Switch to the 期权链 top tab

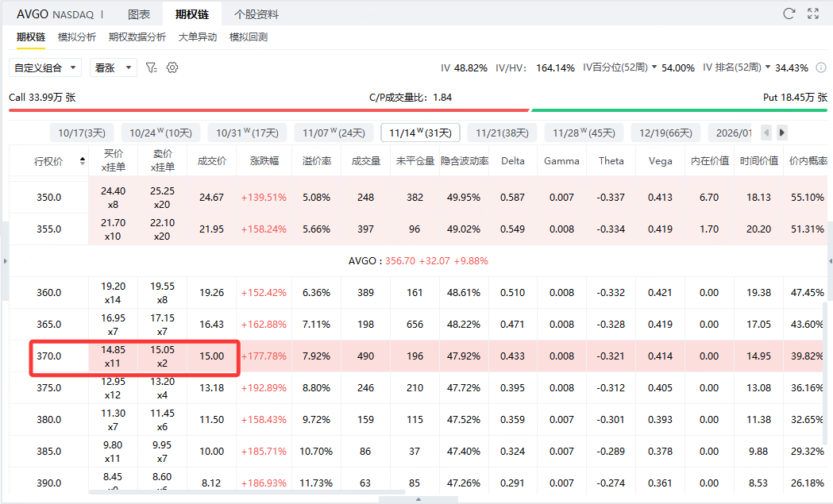click(x=192, y=14)
